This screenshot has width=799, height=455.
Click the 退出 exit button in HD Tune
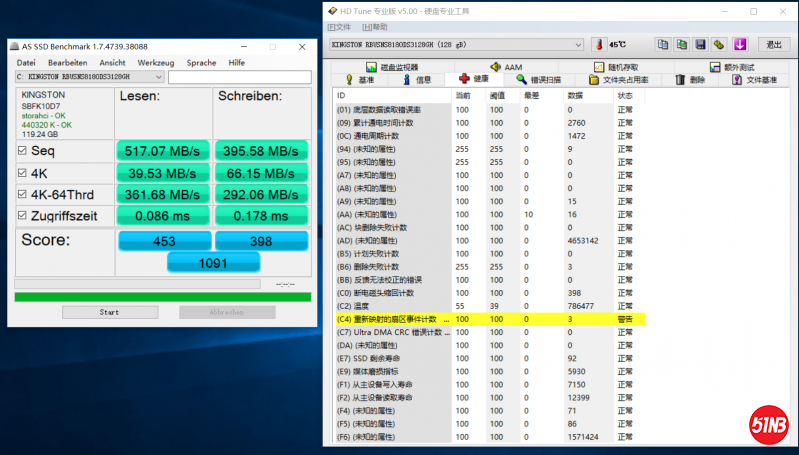[x=774, y=45]
